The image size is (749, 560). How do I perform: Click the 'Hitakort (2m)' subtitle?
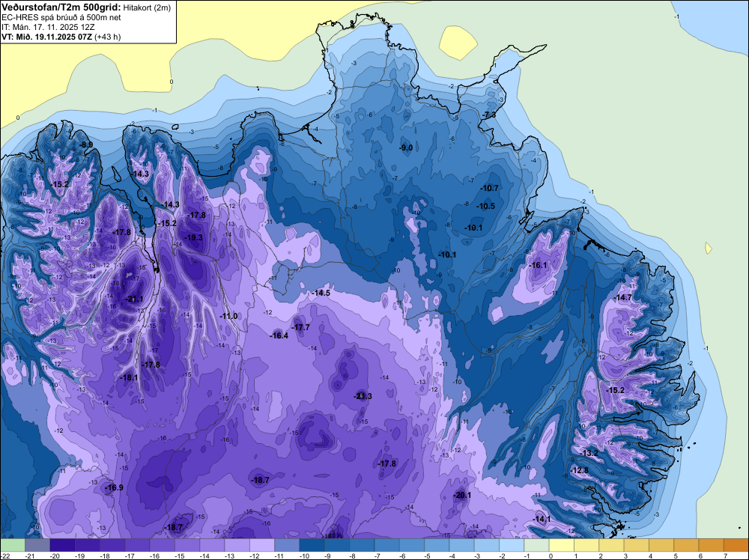click(x=146, y=7)
